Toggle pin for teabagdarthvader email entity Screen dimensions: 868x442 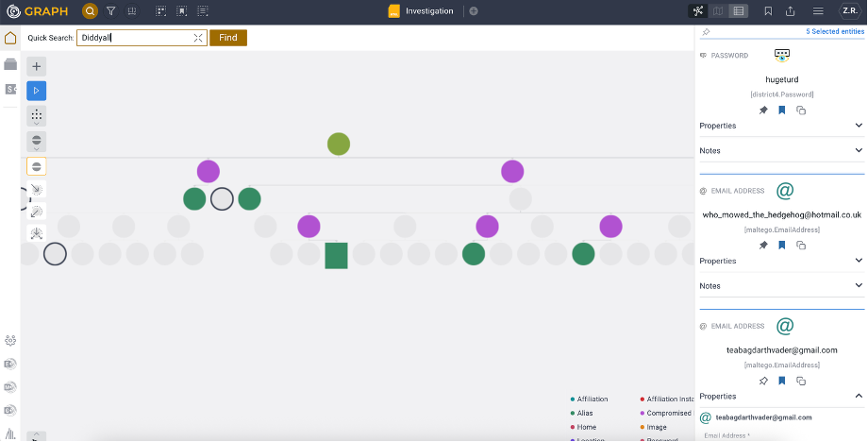coord(763,381)
